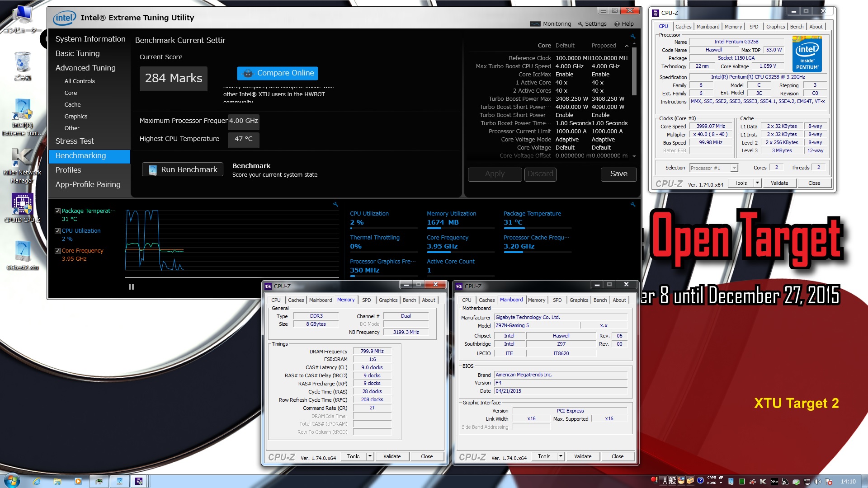
Task: Open XTU Help question icon
Action: click(617, 24)
